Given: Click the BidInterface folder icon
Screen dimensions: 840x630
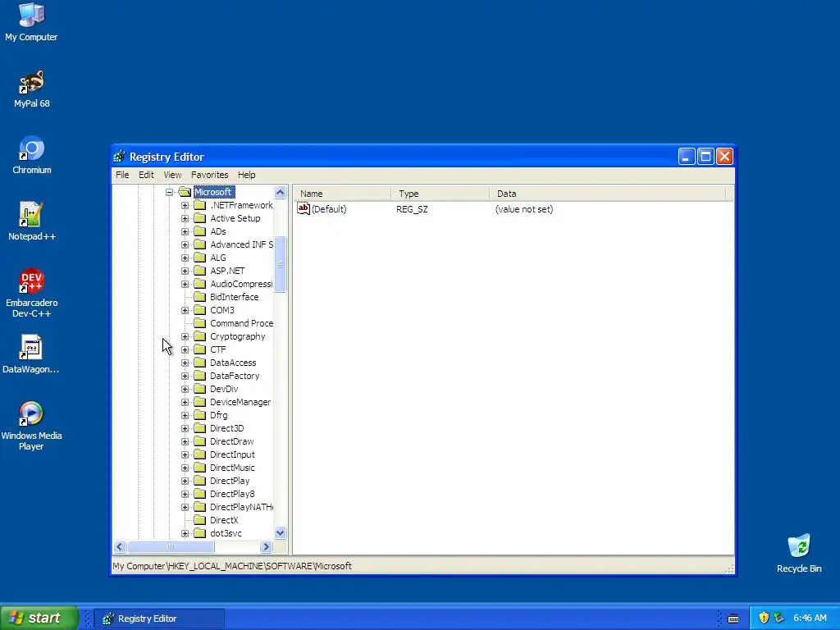Looking at the screenshot, I should (200, 297).
